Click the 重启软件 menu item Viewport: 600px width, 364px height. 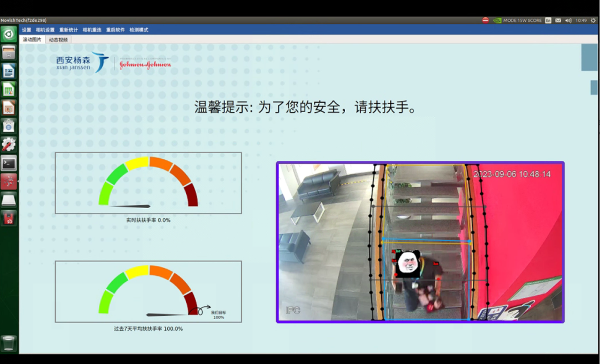[x=116, y=30]
